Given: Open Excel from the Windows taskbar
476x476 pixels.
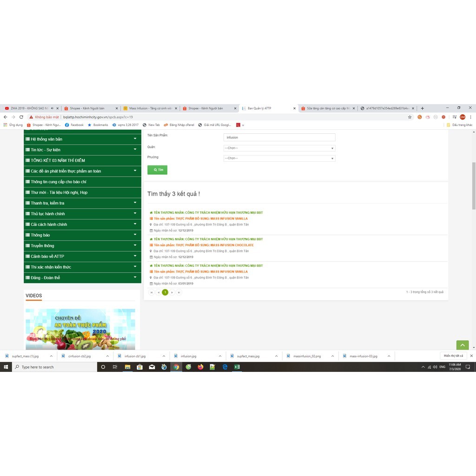Looking at the screenshot, I should tap(237, 367).
